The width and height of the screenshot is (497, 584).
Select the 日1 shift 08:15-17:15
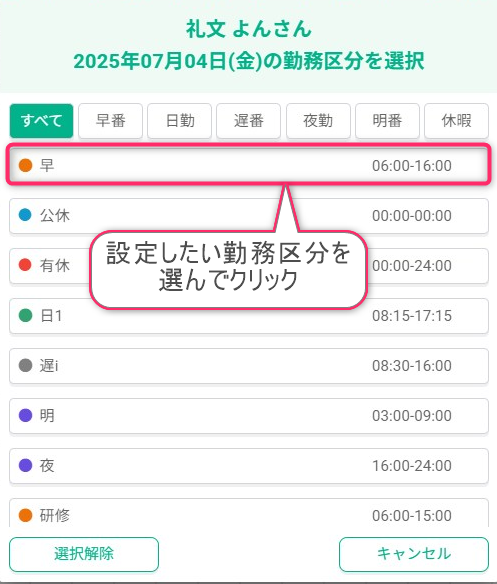coord(248,316)
